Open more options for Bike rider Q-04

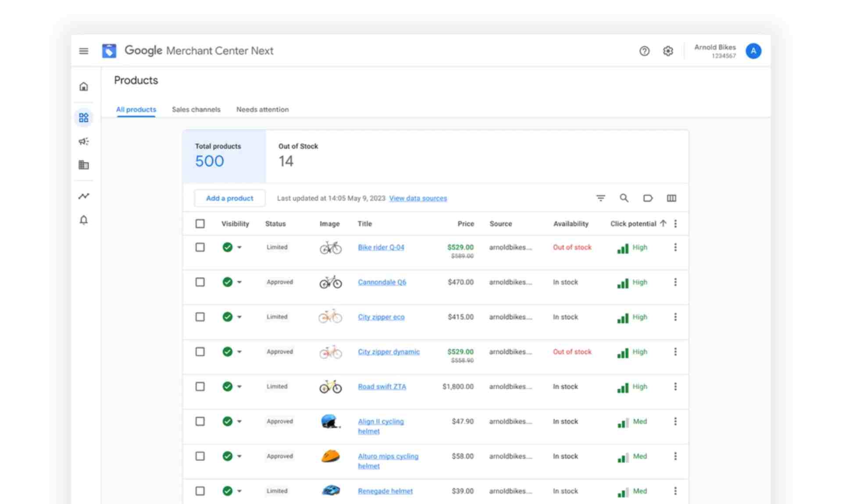(x=675, y=247)
